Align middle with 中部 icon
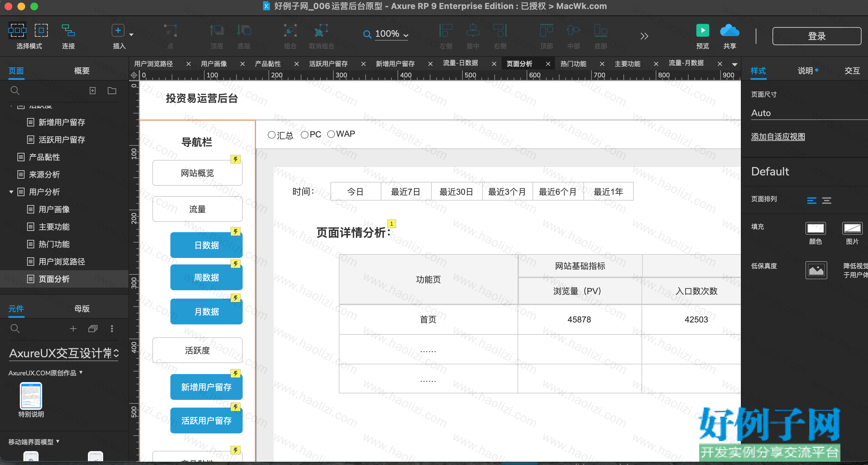Screen dimensions: 868x465 tap(573, 31)
